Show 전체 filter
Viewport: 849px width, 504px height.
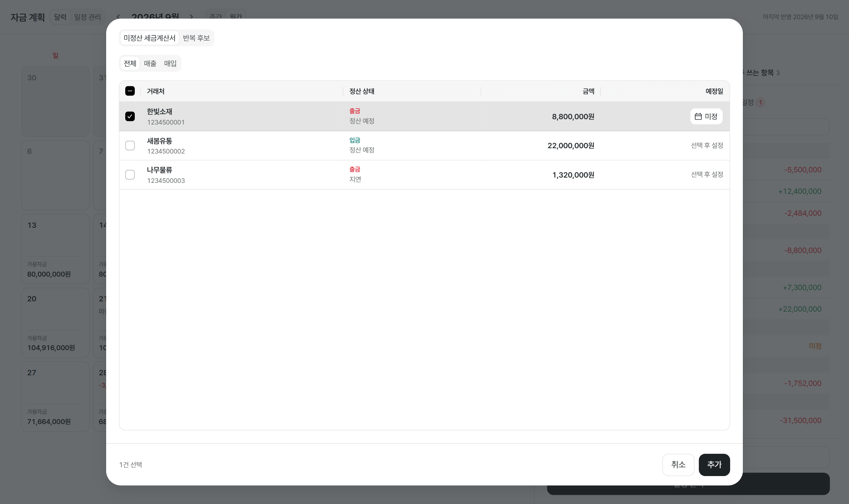point(130,63)
